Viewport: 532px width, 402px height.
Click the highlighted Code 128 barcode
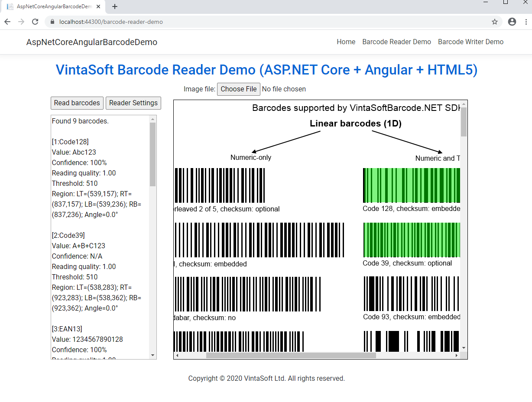[x=412, y=185]
